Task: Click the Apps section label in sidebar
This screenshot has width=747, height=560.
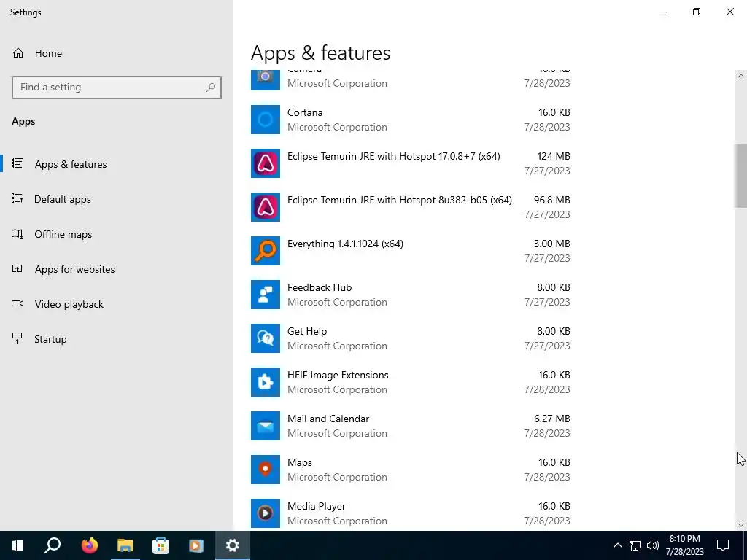Action: [23, 122]
